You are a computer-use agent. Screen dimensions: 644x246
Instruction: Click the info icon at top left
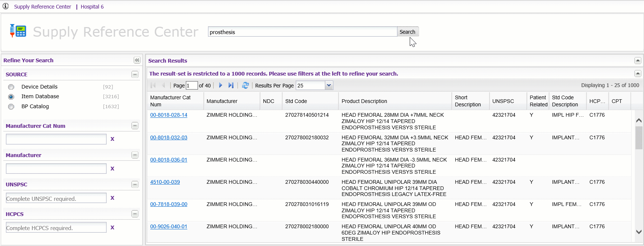[6, 6]
